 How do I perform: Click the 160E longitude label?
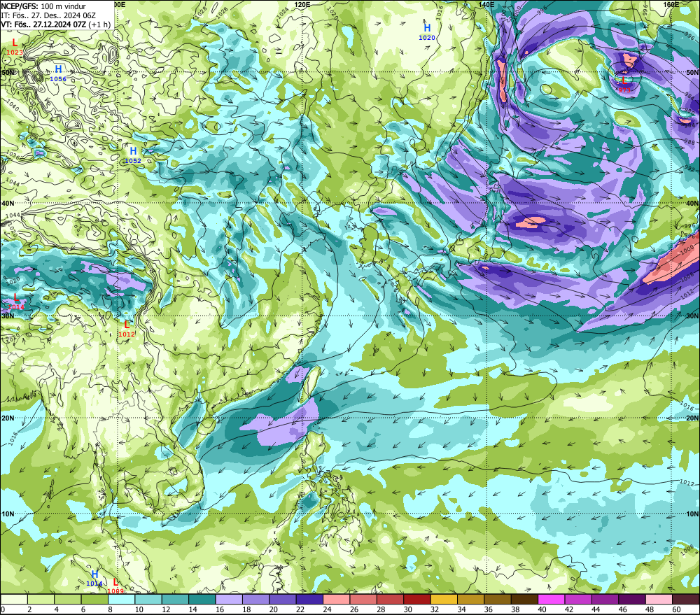coord(671,4)
